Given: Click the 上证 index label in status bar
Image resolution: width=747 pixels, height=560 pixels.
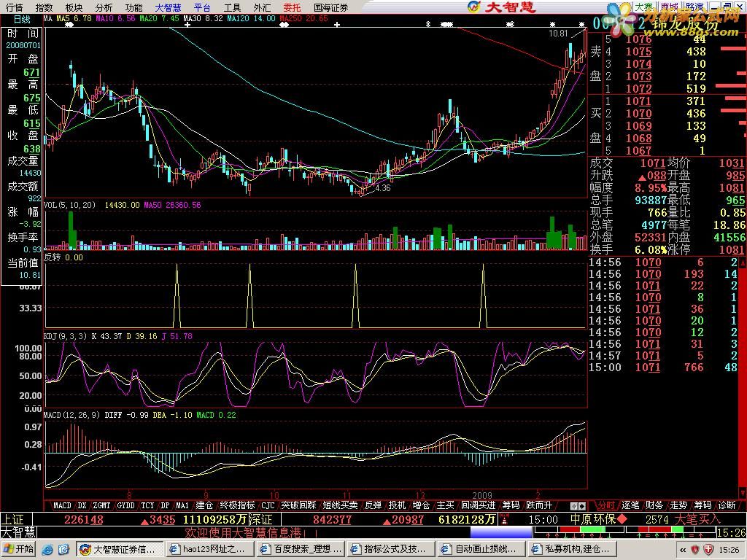Looking at the screenshot, I should [x=13, y=519].
